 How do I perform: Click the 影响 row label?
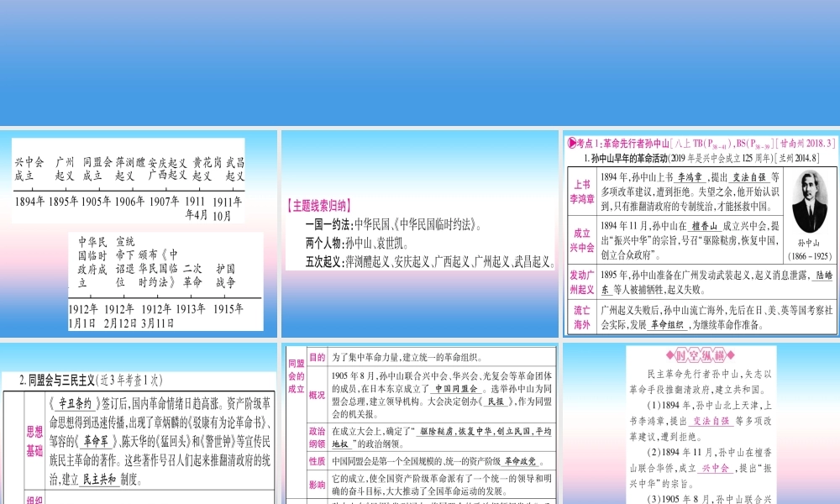(x=318, y=485)
